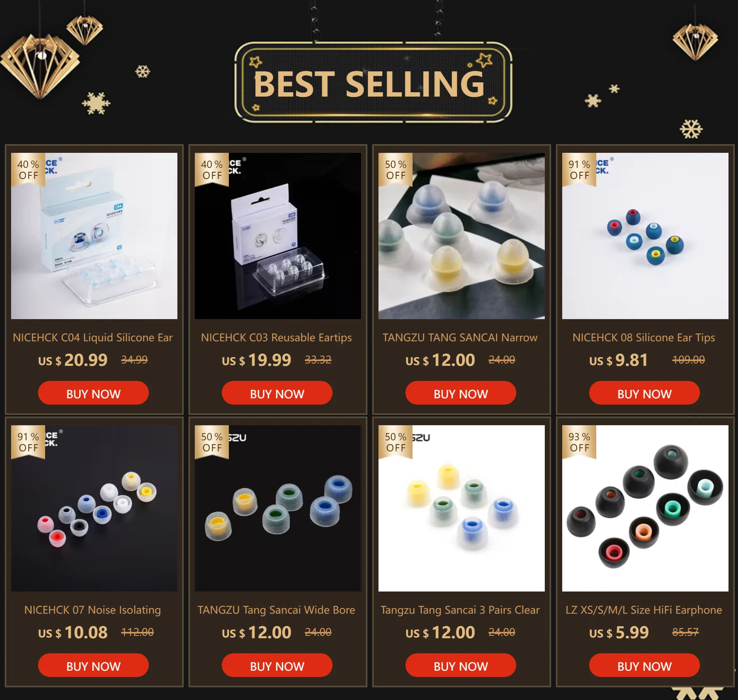Image resolution: width=738 pixels, height=700 pixels.
Task: Open the LZ black eartips product photo
Action: click(x=645, y=508)
